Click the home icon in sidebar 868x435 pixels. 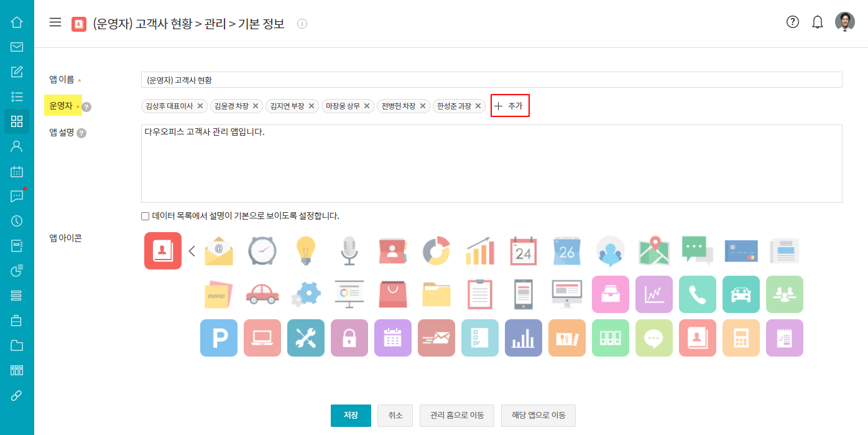[17, 22]
